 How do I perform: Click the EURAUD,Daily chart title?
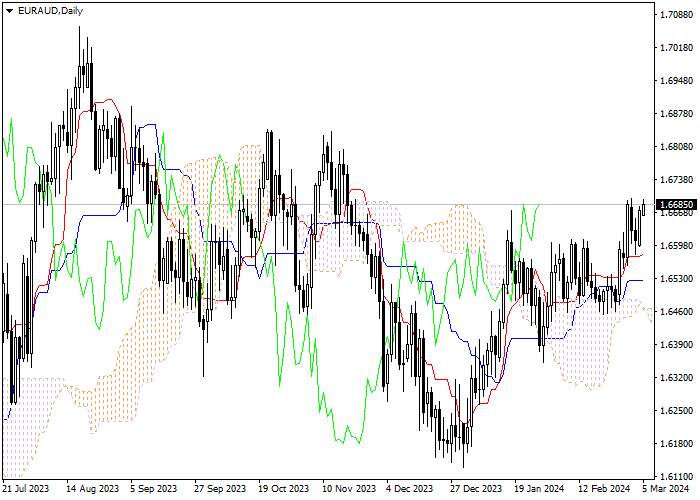point(50,11)
